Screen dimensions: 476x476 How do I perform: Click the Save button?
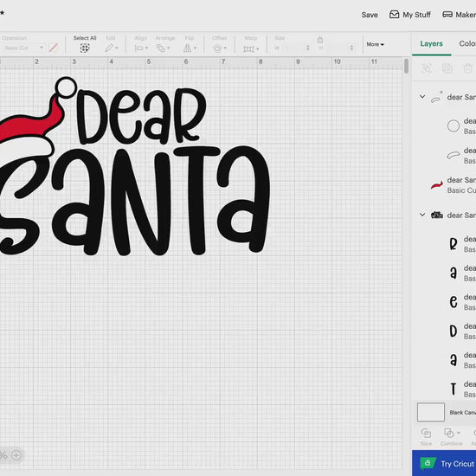click(370, 15)
